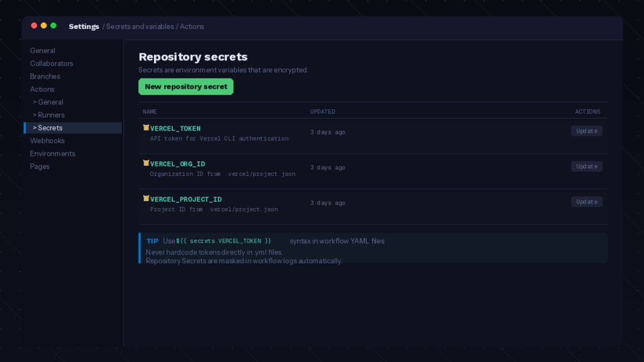Update the VERCEL_TOKEN secret
Viewport: 644px width, 362px height.
tap(586, 131)
